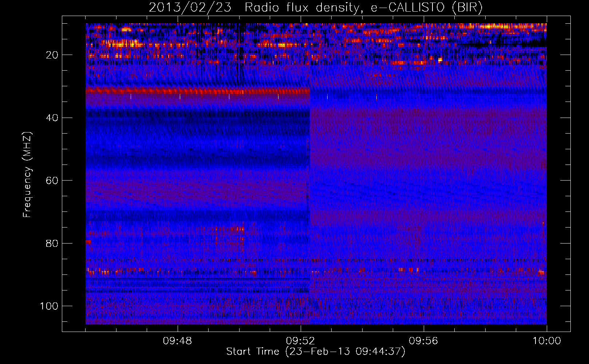Select the 'Frequency (MHZ)' y-axis label
The image size is (589, 364).
(28, 174)
